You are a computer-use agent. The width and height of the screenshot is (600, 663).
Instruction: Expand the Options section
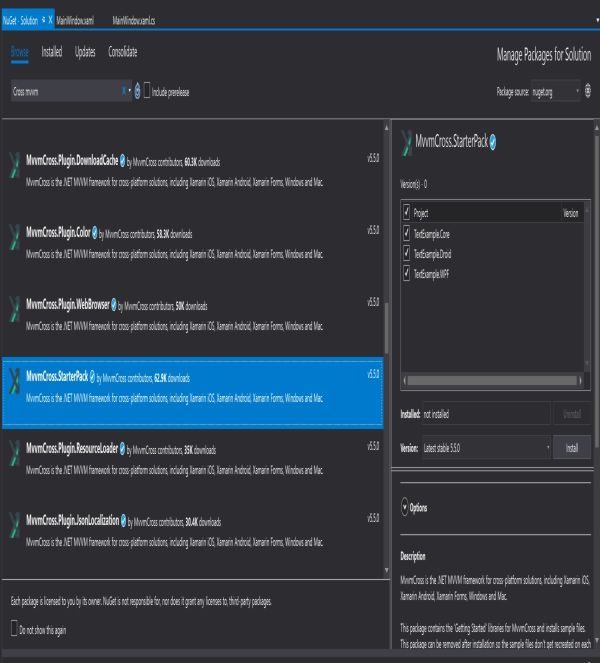pos(405,507)
